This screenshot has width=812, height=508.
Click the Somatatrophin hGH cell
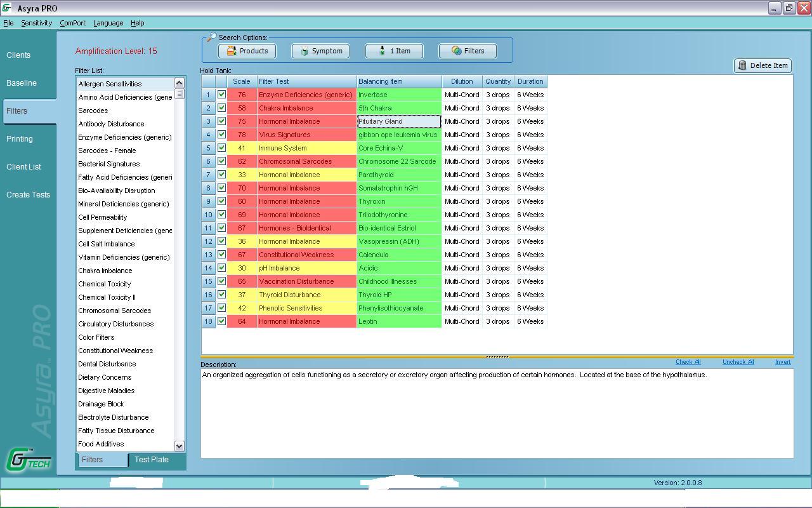(x=399, y=188)
